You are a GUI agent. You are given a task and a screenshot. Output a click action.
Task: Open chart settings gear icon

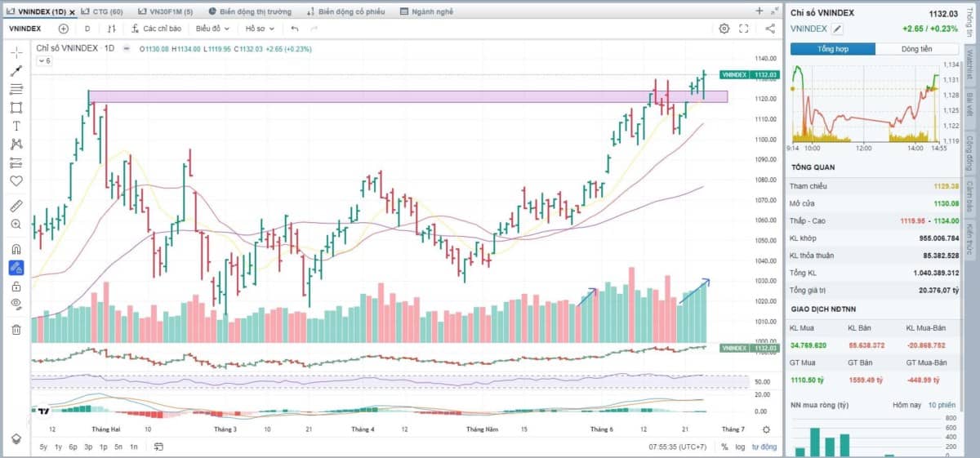click(x=724, y=29)
